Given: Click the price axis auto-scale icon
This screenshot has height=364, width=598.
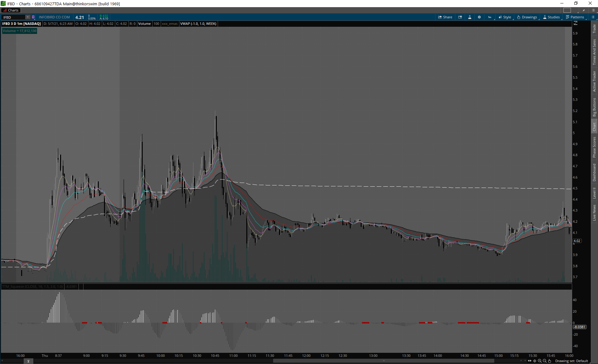Looking at the screenshot, I should 576,23.
